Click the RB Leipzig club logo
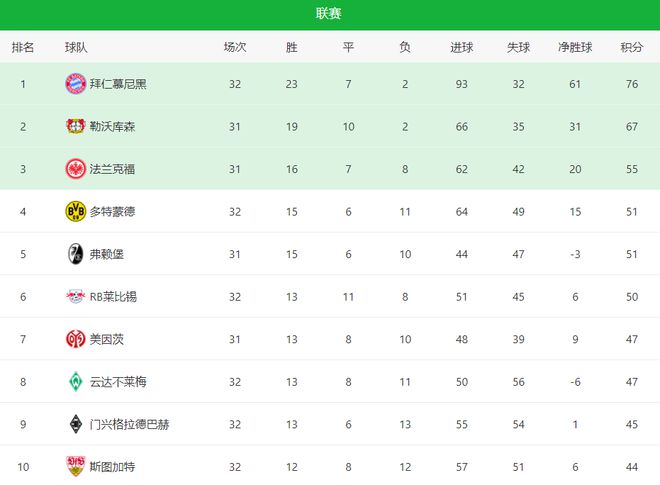 click(x=76, y=297)
